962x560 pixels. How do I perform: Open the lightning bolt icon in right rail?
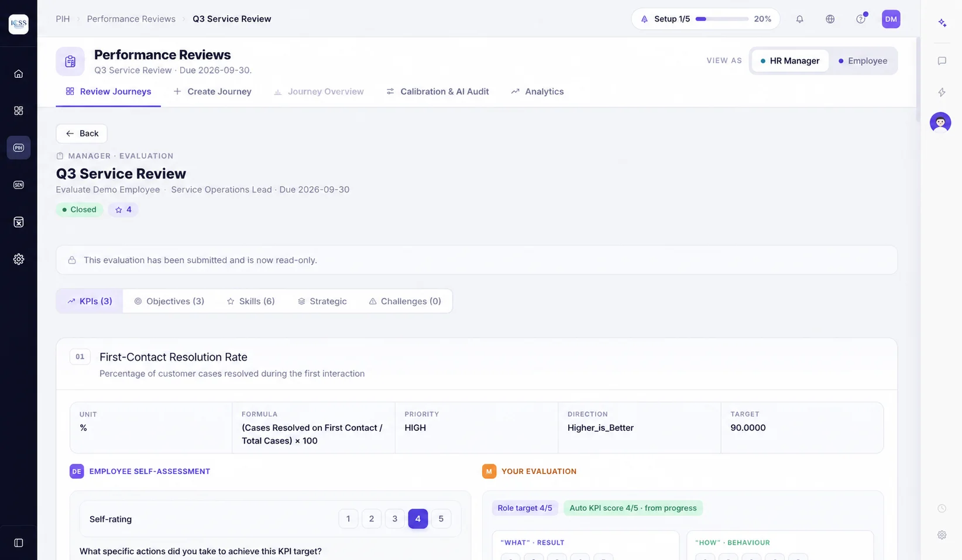942,92
